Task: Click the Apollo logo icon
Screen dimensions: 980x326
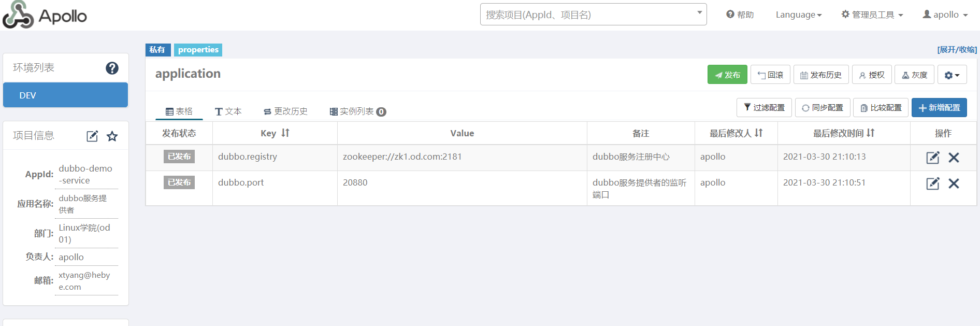Action: [x=19, y=15]
